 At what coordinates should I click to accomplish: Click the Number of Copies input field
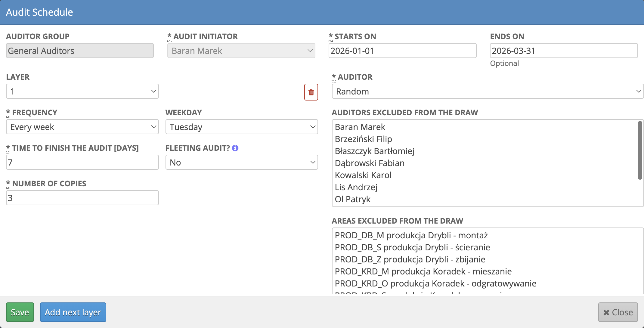tap(82, 198)
